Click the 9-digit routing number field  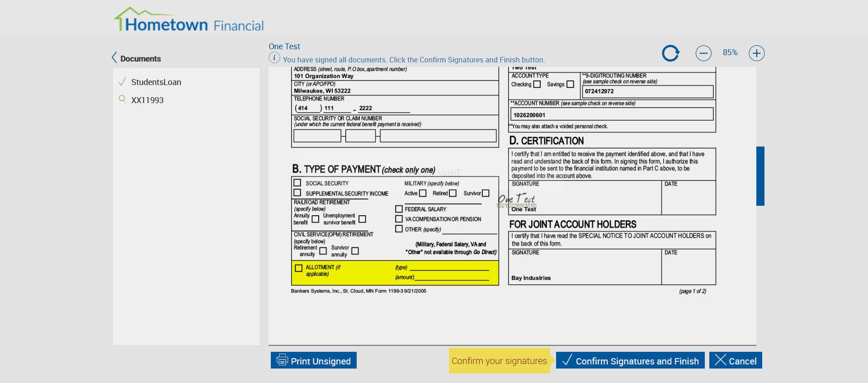tap(648, 91)
